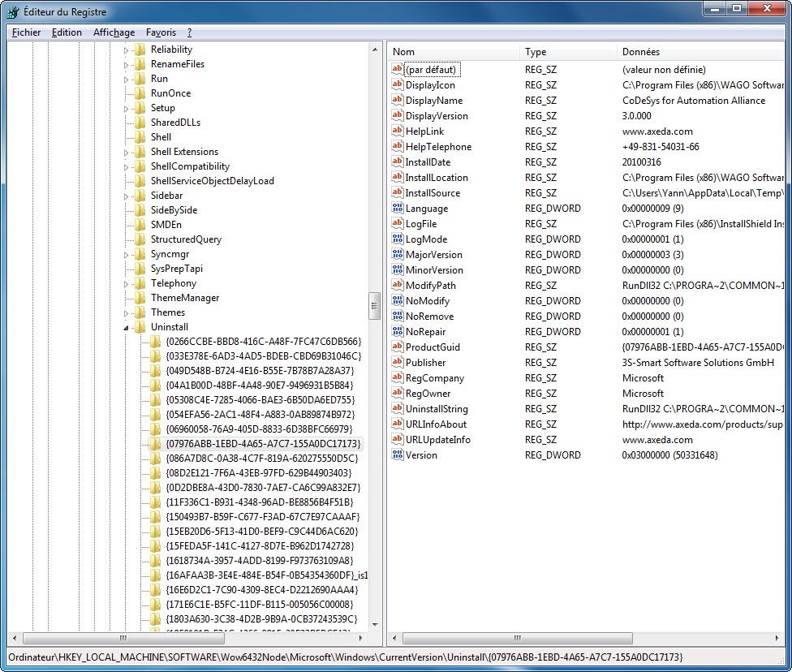Expand the Telephony key
Image resolution: width=792 pixels, height=672 pixels.
[x=126, y=284]
